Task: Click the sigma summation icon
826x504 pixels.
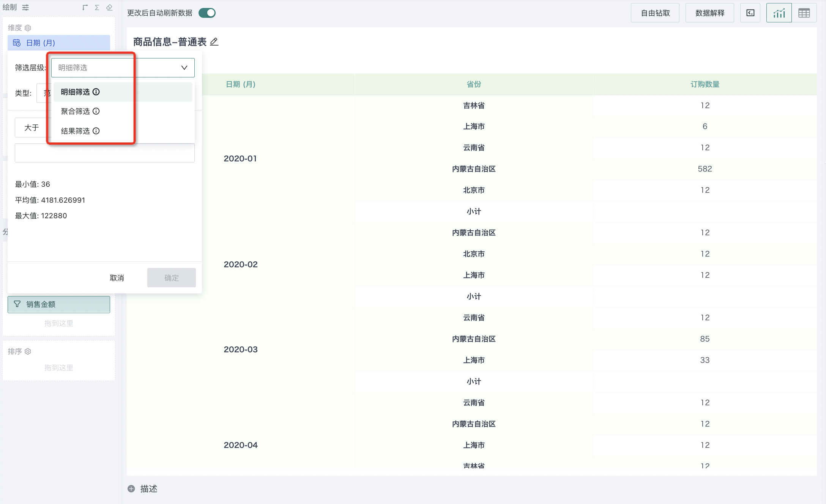Action: pyautogui.click(x=97, y=8)
